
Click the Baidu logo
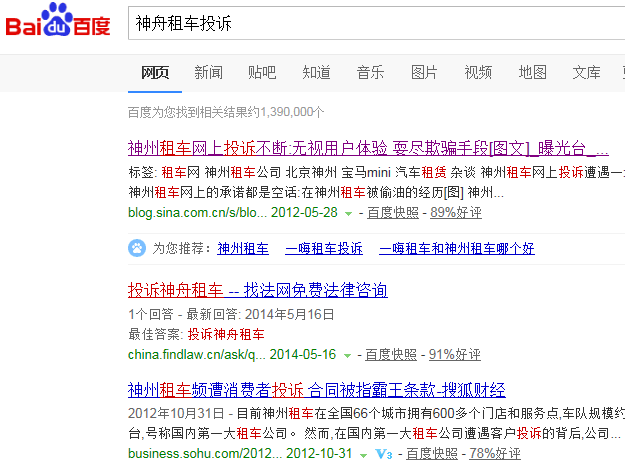click(58, 20)
